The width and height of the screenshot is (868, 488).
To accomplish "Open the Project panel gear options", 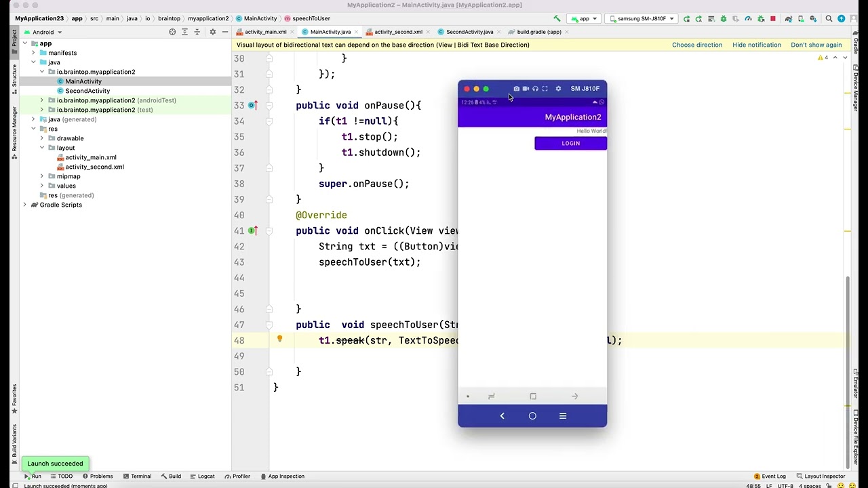I will coord(212,32).
